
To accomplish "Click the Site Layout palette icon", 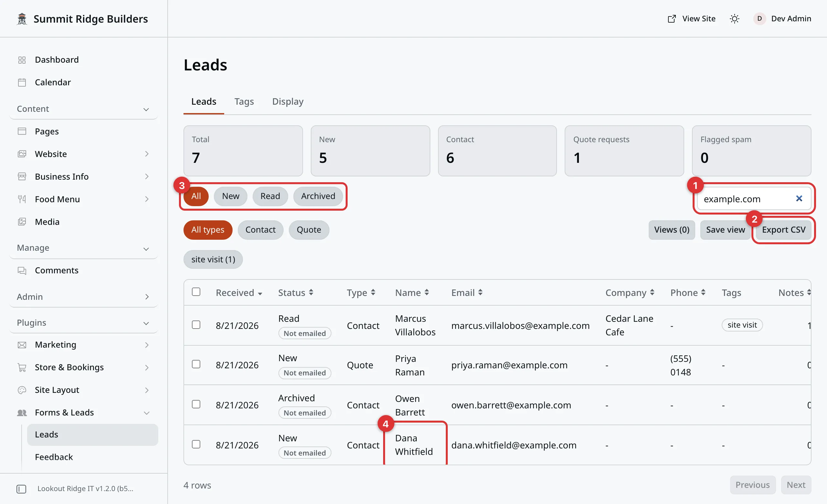I will pos(22,390).
